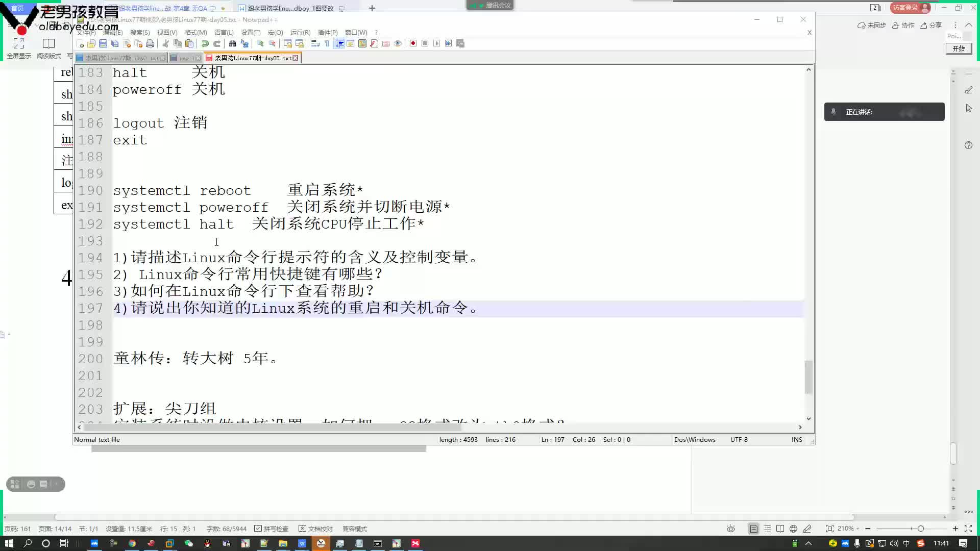The image size is (980, 551).
Task: Toggle file monitoring eye icon
Action: click(398, 43)
